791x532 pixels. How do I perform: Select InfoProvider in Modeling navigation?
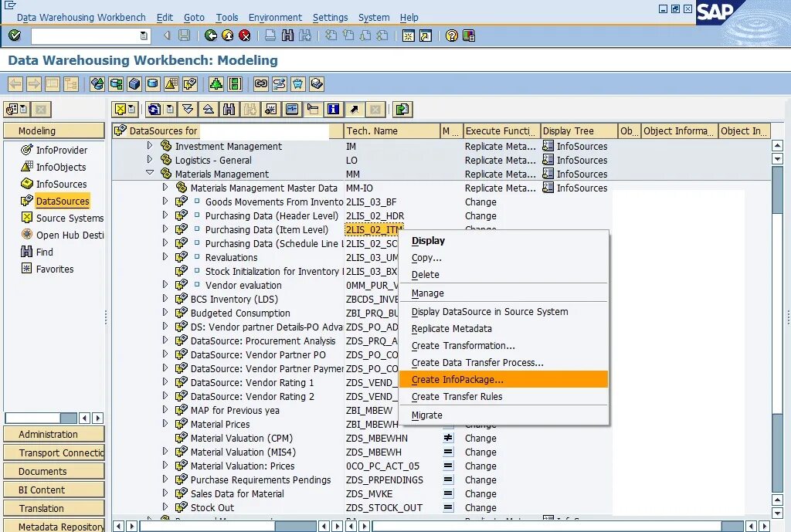(61, 150)
